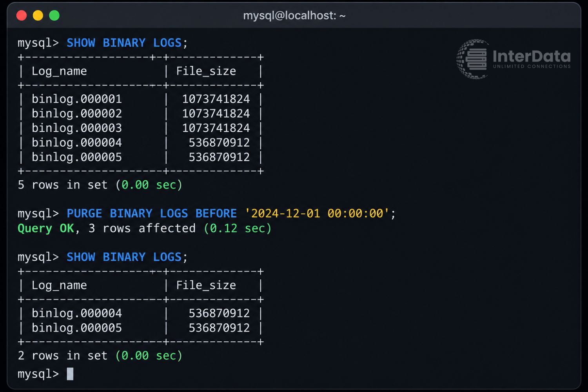Click the SHOW BINARY LOGS command after the purge

(127, 257)
